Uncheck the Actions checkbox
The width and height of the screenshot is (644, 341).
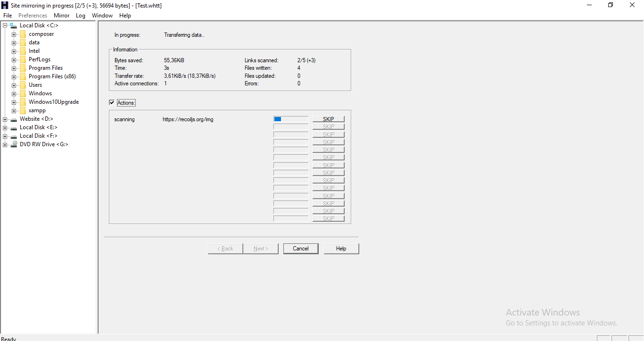(x=112, y=103)
